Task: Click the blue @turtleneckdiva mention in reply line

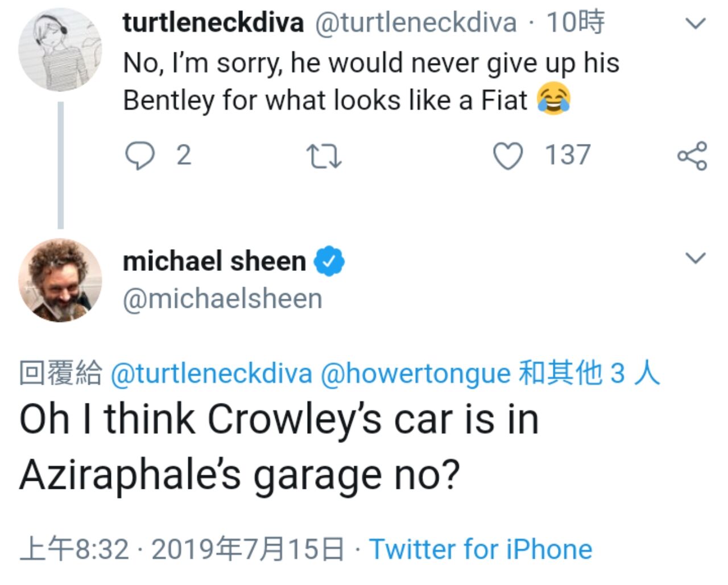Action: [212, 374]
